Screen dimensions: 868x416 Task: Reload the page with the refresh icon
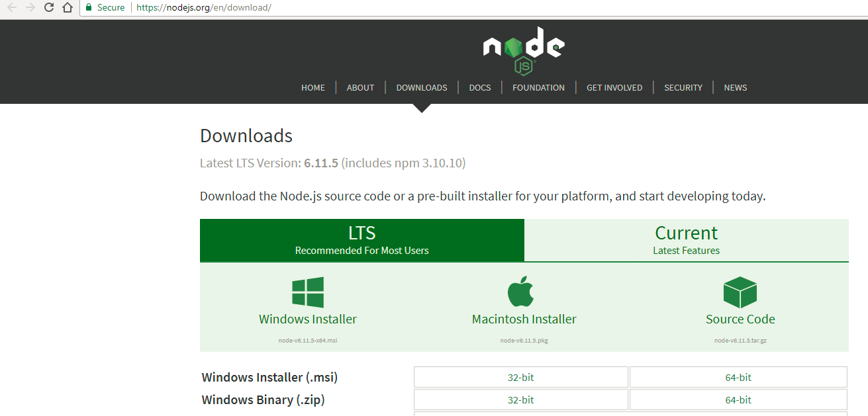(x=48, y=8)
